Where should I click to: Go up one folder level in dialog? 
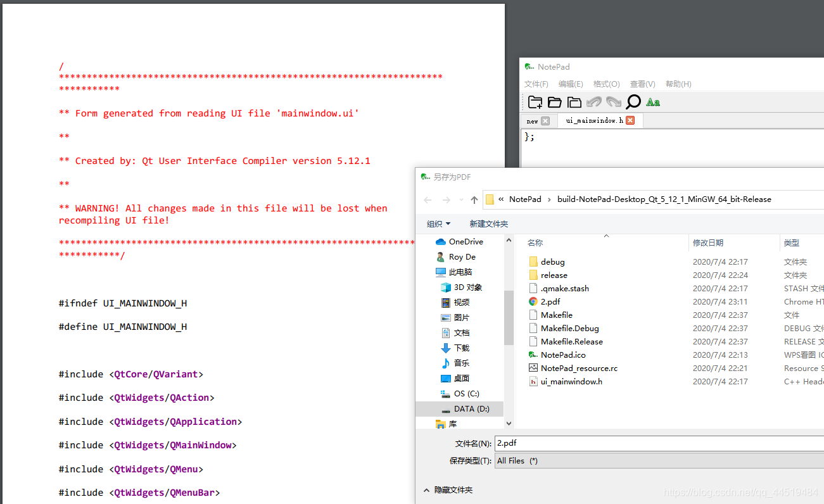coord(474,200)
